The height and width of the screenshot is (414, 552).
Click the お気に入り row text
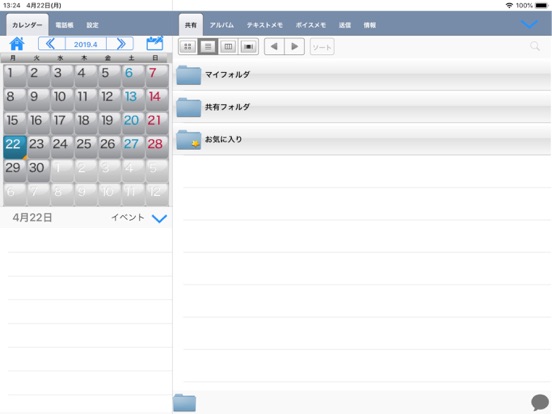click(x=224, y=139)
